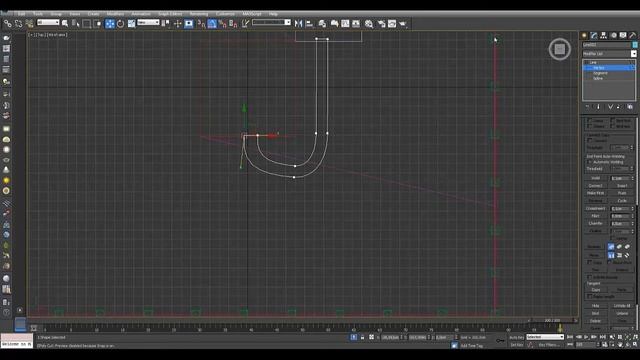Click Configure Modifier Sets icon

pyautogui.click(x=630, y=107)
